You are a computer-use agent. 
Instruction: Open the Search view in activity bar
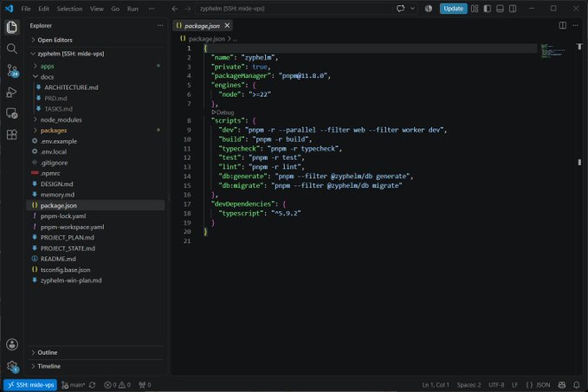pyautogui.click(x=11, y=48)
